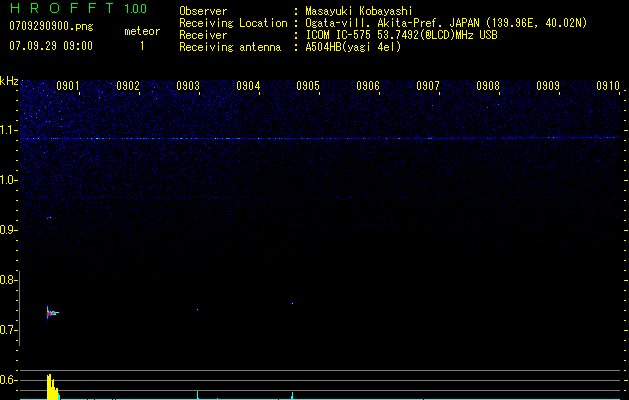Click the meteor count value 1
Viewport: 629px width, 400px height.
pos(142,46)
